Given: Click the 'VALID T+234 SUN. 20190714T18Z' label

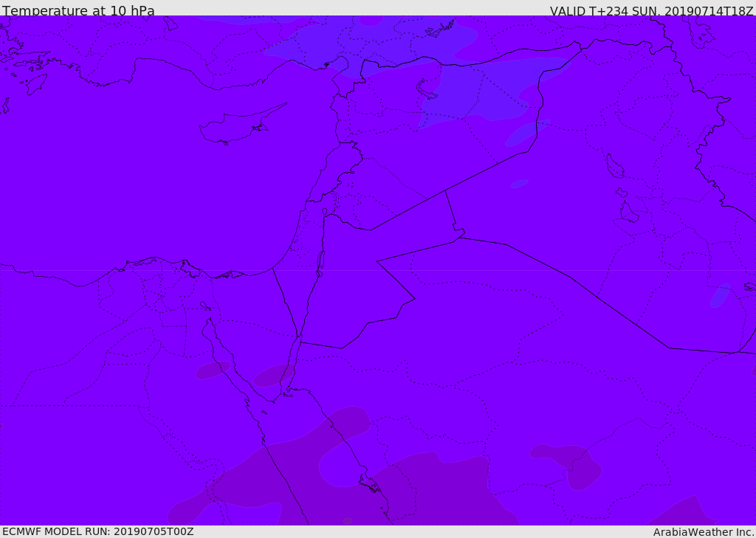Looking at the screenshot, I should [x=651, y=10].
